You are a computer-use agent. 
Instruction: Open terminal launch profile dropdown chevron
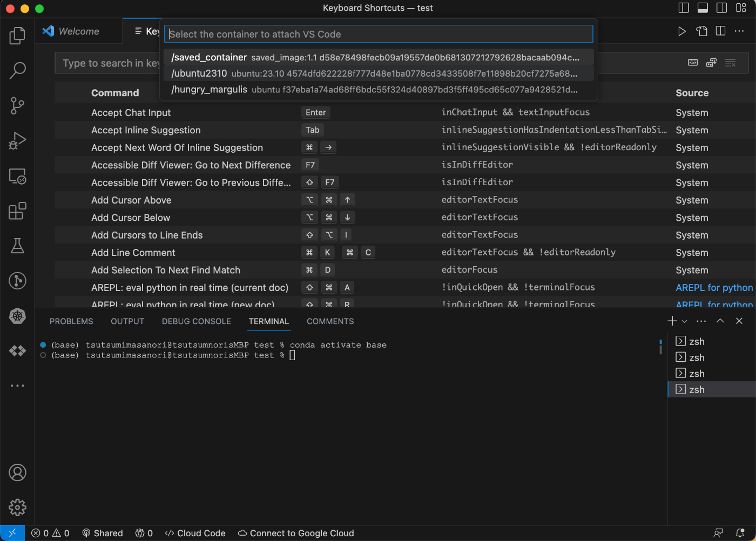coord(684,321)
